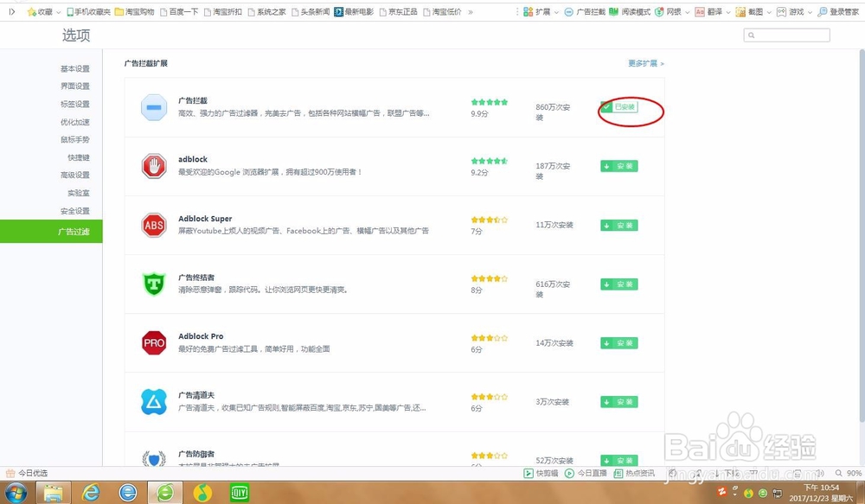Toggle the sidebar panel arrow icon

[x=11, y=11]
